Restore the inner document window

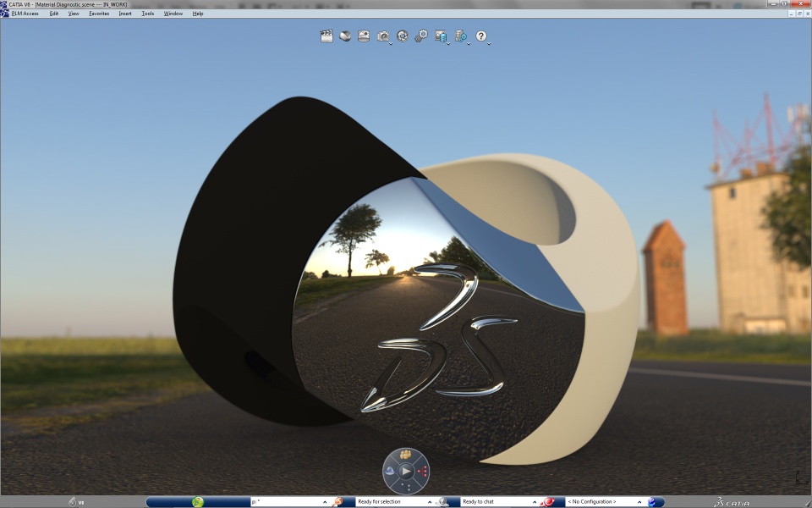pos(799,14)
